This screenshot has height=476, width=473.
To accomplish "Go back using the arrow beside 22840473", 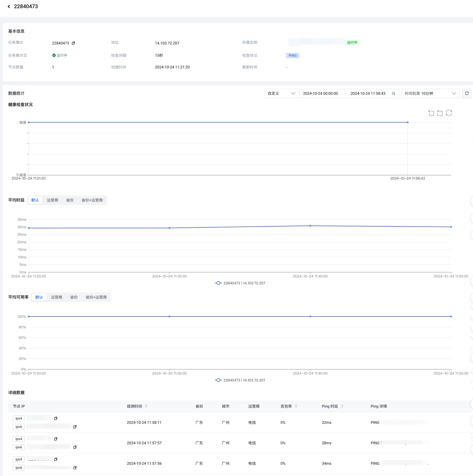I will click(9, 6).
